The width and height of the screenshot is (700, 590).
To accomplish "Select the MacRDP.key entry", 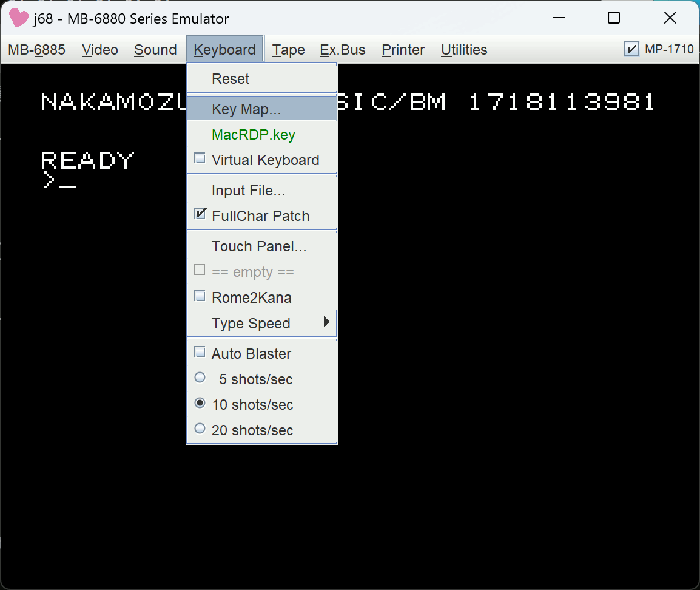I will coord(261,134).
